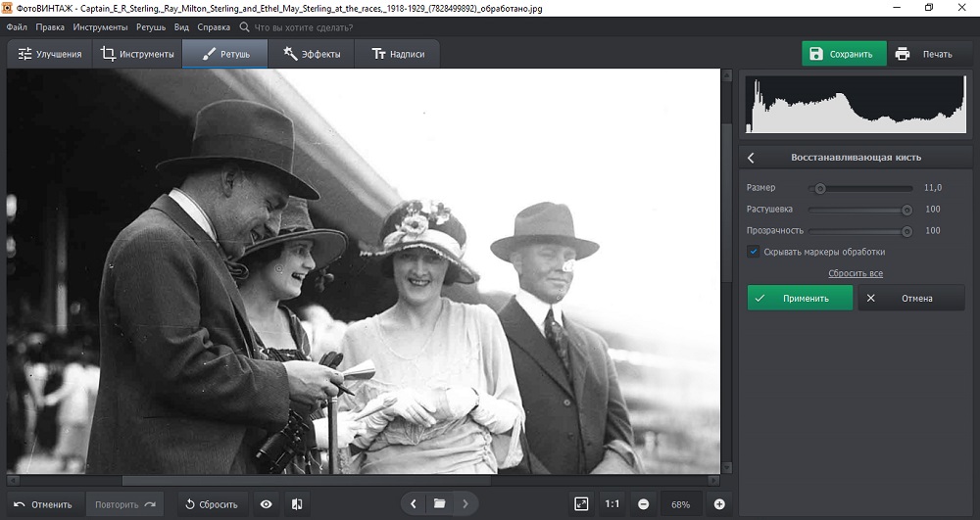Click the green Сохранить button

843,54
